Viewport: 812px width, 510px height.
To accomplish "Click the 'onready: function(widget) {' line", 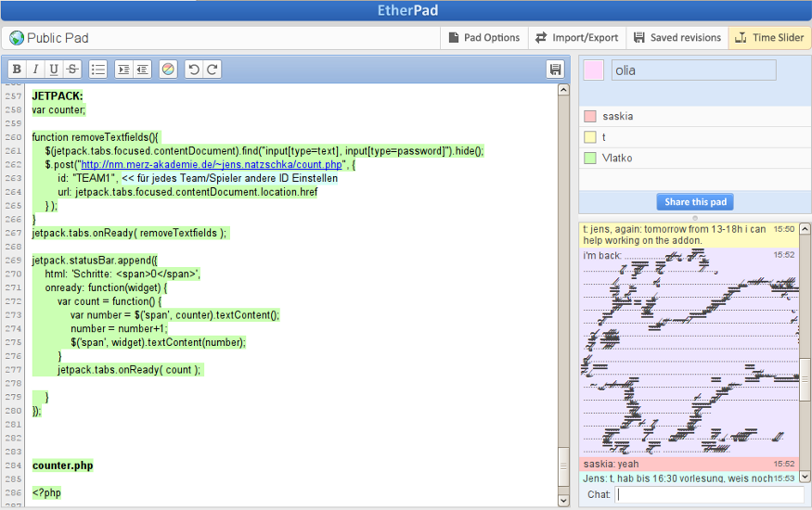I will tap(106, 287).
